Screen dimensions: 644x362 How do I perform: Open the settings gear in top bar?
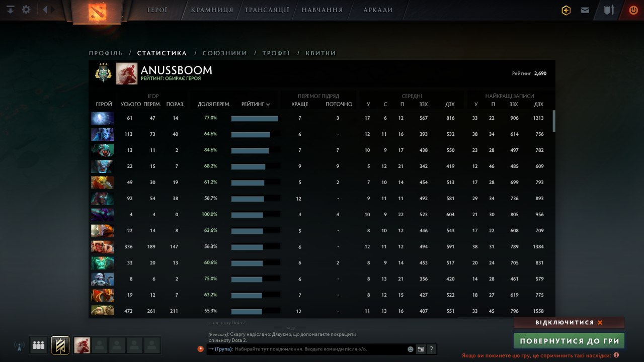26,10
